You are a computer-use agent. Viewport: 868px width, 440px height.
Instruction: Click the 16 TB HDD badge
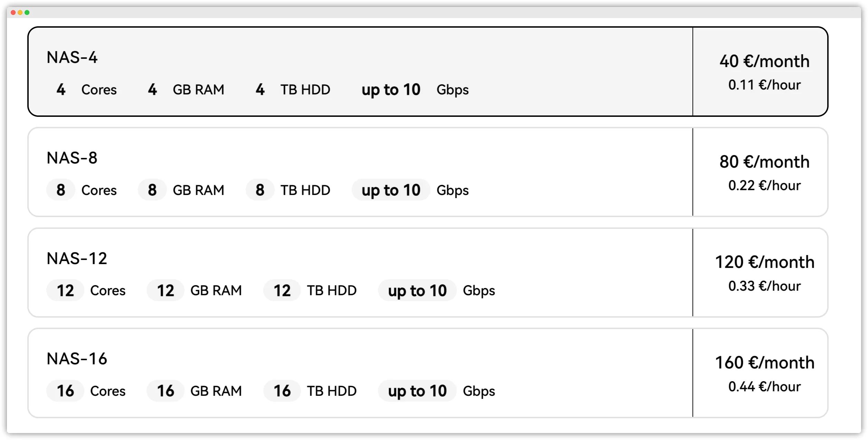pyautogui.click(x=282, y=391)
